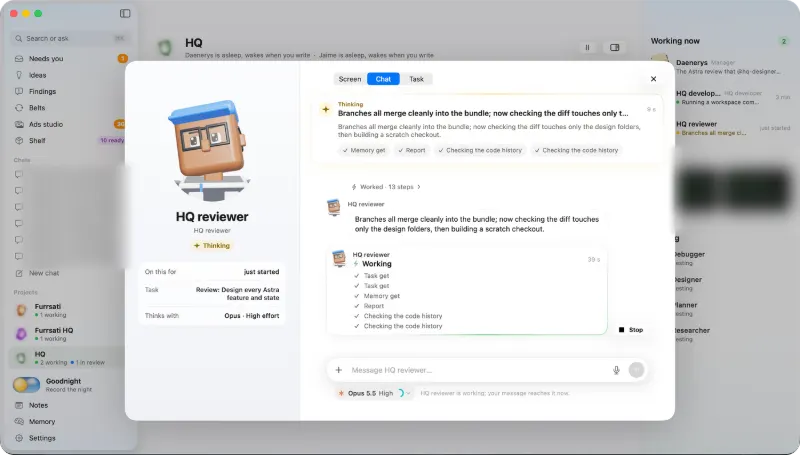Click the large HQ reviewer avatar
The width and height of the screenshot is (800, 455).
210,150
